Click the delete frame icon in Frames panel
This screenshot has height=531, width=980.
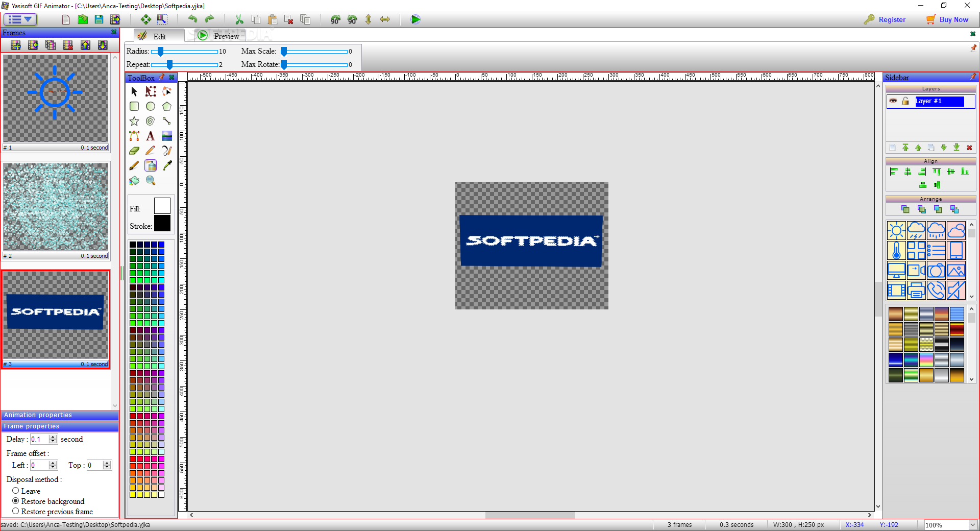[68, 45]
